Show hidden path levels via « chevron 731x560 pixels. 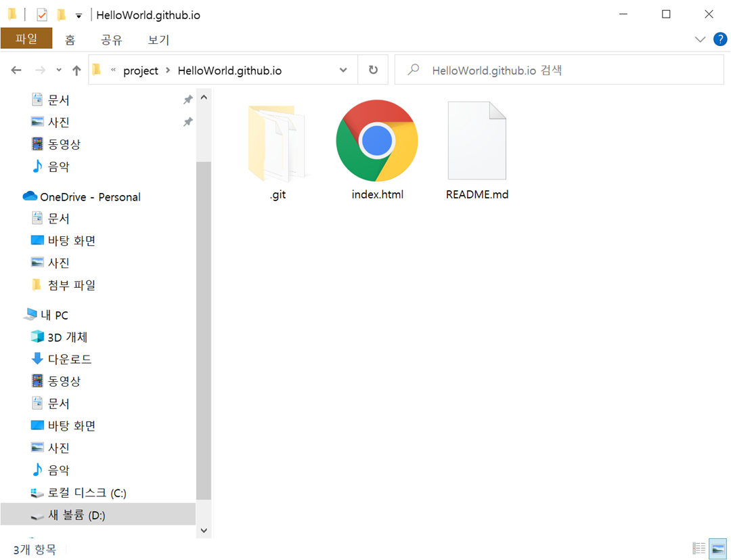tap(113, 70)
